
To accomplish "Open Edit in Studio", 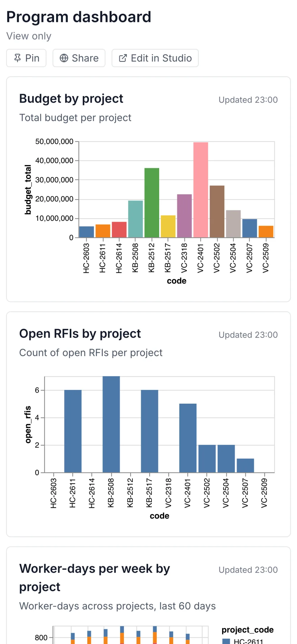I will pos(155,58).
